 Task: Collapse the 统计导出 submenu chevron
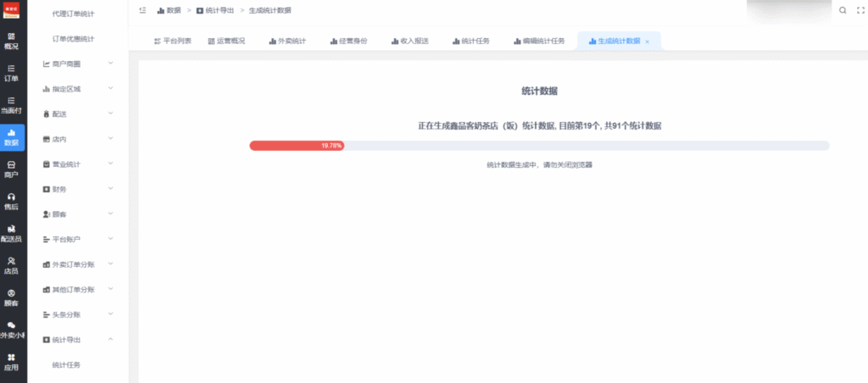[111, 339]
